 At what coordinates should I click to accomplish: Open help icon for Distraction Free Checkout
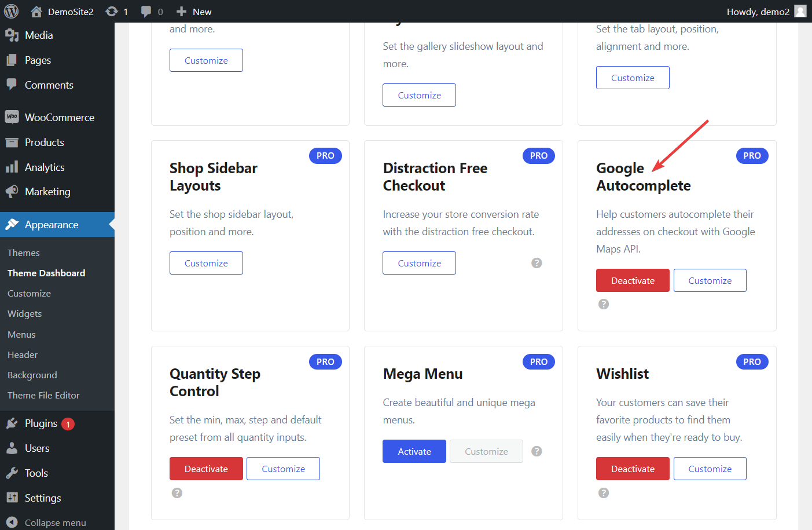point(537,263)
